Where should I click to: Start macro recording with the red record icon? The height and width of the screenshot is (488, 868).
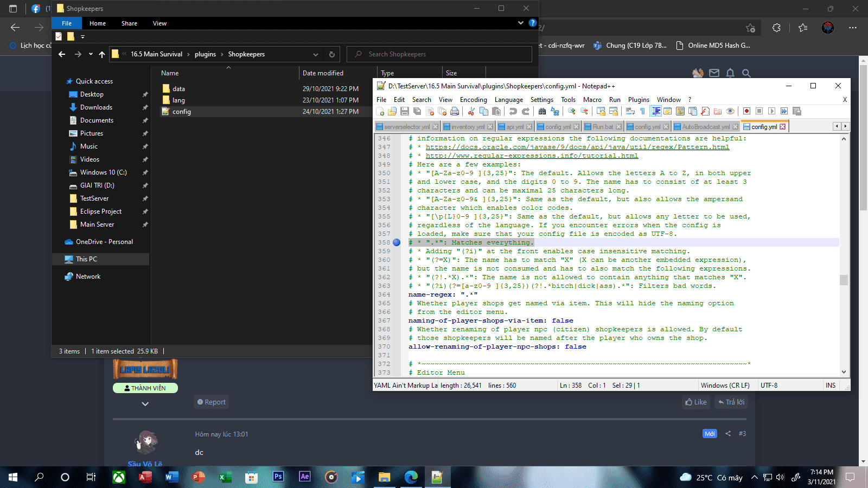[746, 111]
